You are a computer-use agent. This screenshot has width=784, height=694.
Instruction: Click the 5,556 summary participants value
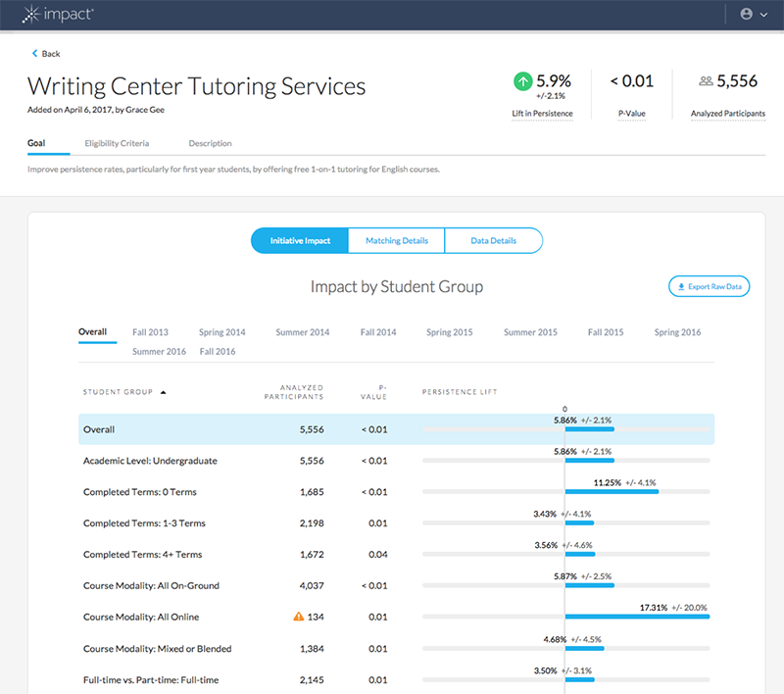(737, 81)
